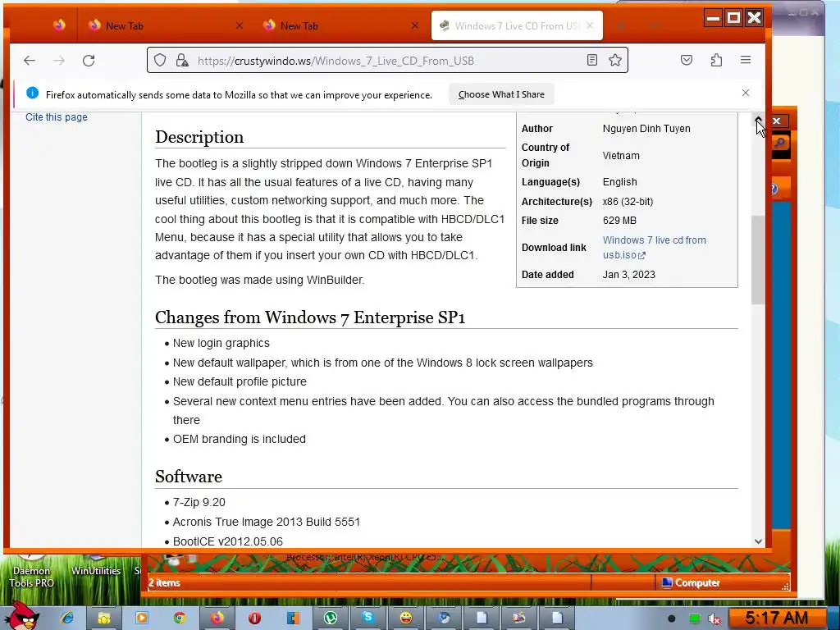Click the page scrollbar thumb
The height and width of the screenshot is (630, 840).
point(758,260)
